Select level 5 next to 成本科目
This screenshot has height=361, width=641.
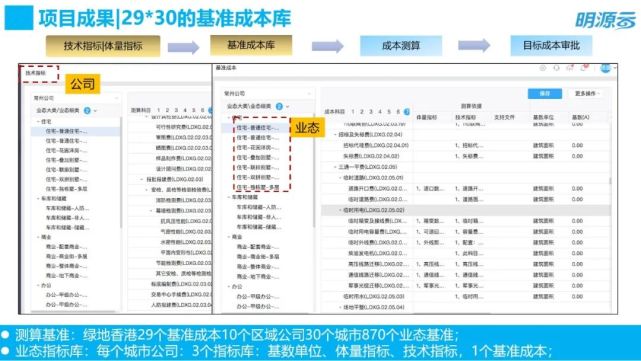pyautogui.click(x=389, y=112)
